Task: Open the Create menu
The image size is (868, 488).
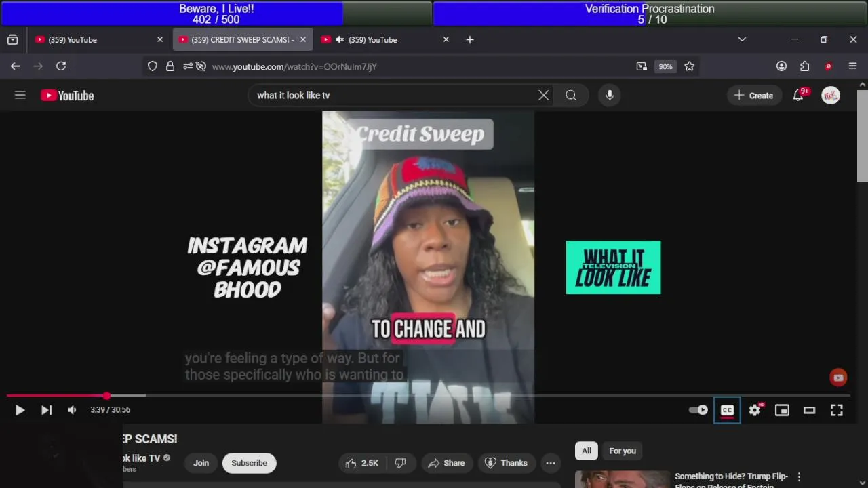Action: click(x=753, y=96)
